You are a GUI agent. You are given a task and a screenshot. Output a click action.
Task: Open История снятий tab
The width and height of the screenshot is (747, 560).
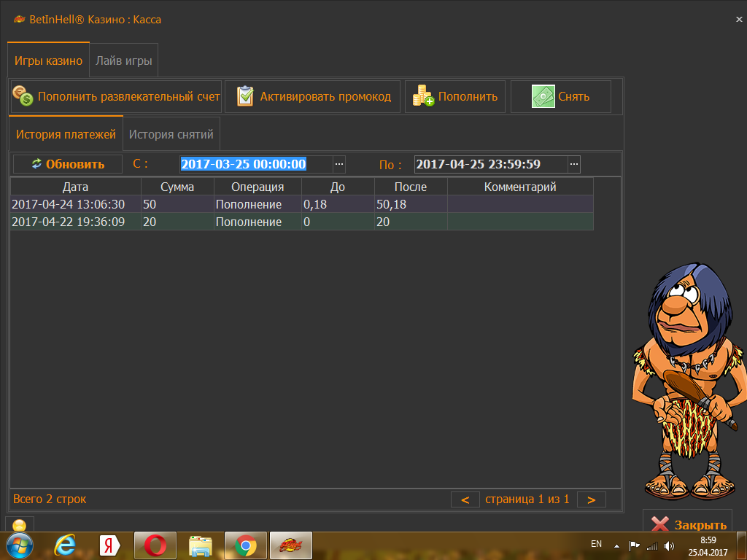[171, 134]
